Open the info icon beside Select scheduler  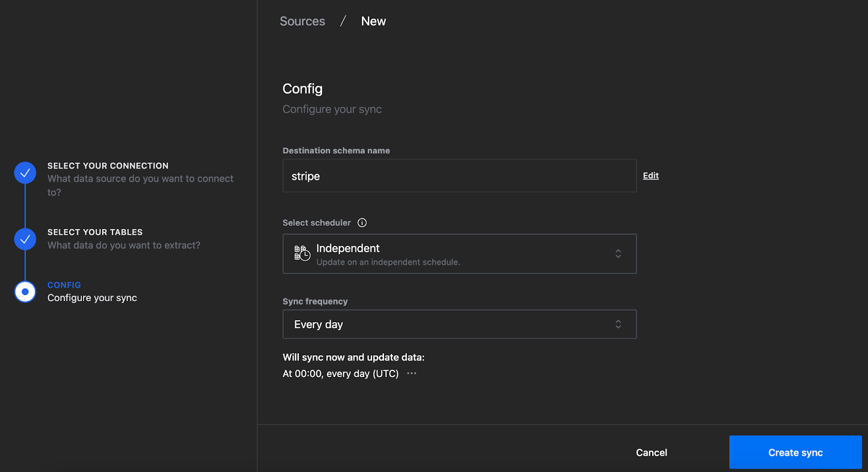click(362, 222)
